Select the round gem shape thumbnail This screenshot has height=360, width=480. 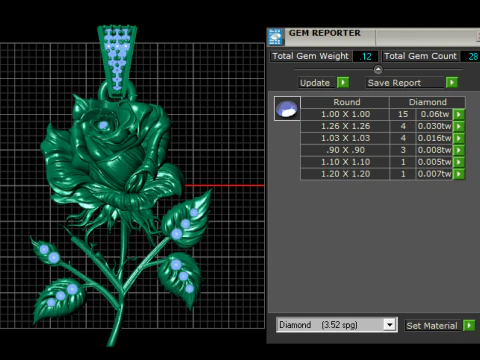click(x=287, y=109)
